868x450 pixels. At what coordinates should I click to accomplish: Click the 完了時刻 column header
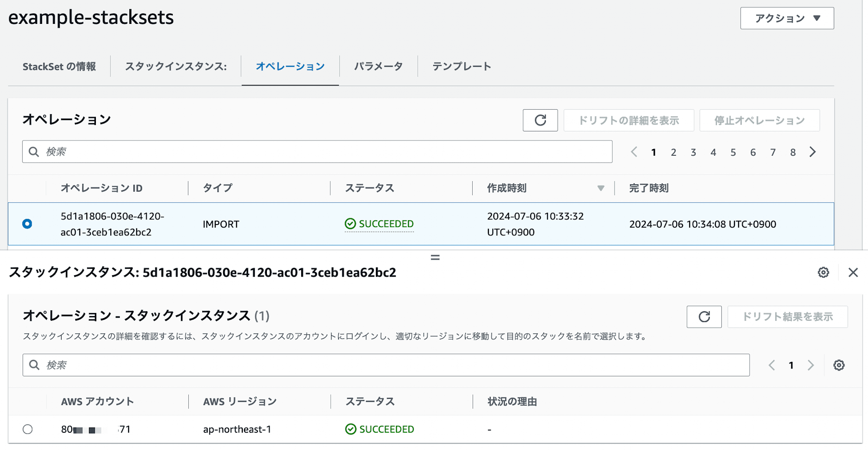tap(649, 188)
